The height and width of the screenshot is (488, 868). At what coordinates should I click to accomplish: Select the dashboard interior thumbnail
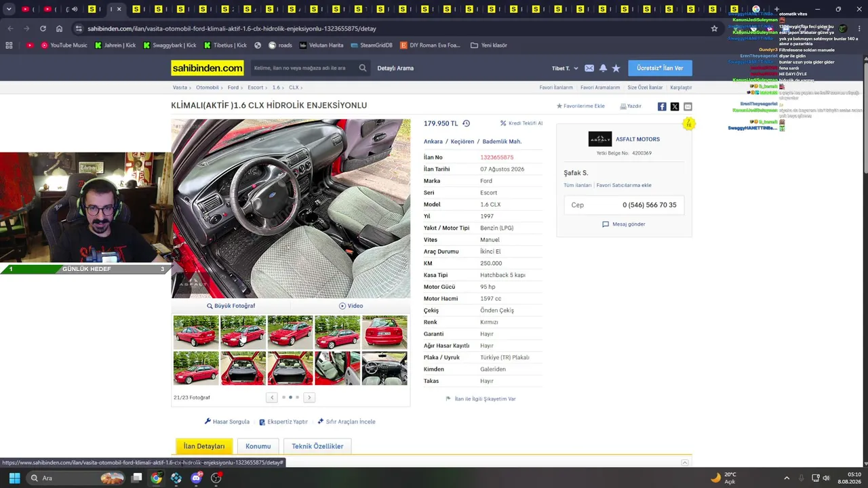(384, 368)
